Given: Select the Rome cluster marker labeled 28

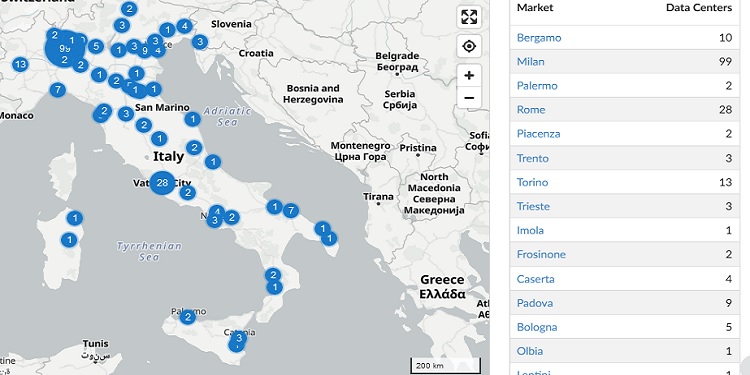Looking at the screenshot, I should 162,183.
